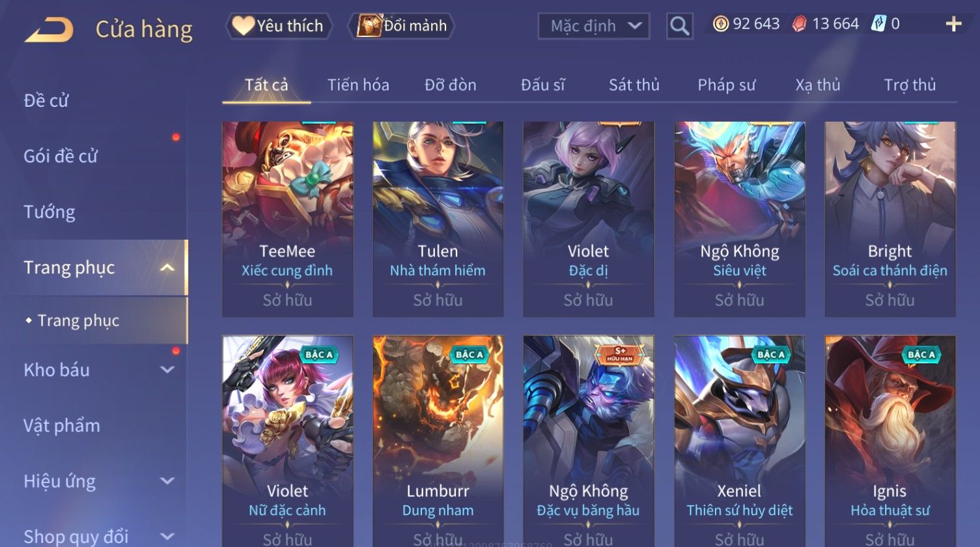Select the Tiến hóa tab
980x547 pixels.
coord(358,85)
